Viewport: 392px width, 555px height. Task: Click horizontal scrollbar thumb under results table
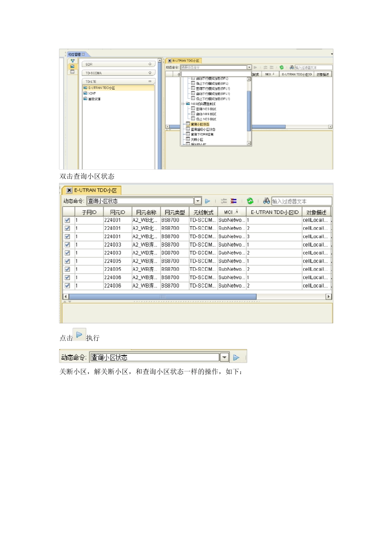163,296
